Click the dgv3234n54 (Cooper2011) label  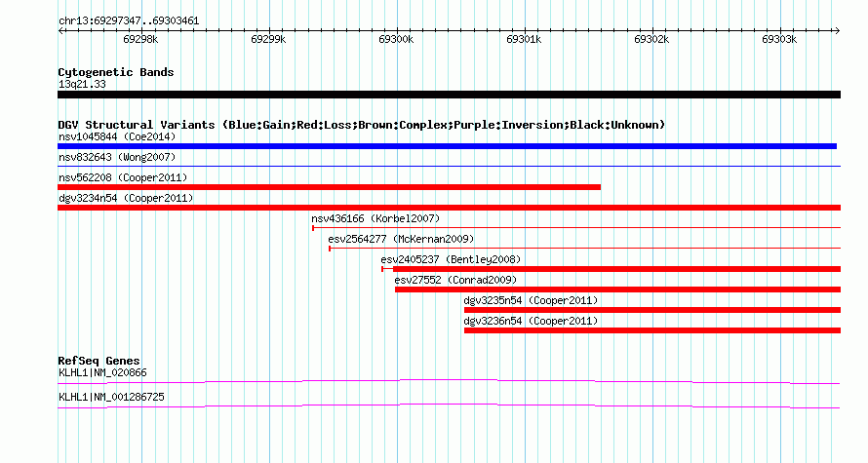pyautogui.click(x=126, y=198)
